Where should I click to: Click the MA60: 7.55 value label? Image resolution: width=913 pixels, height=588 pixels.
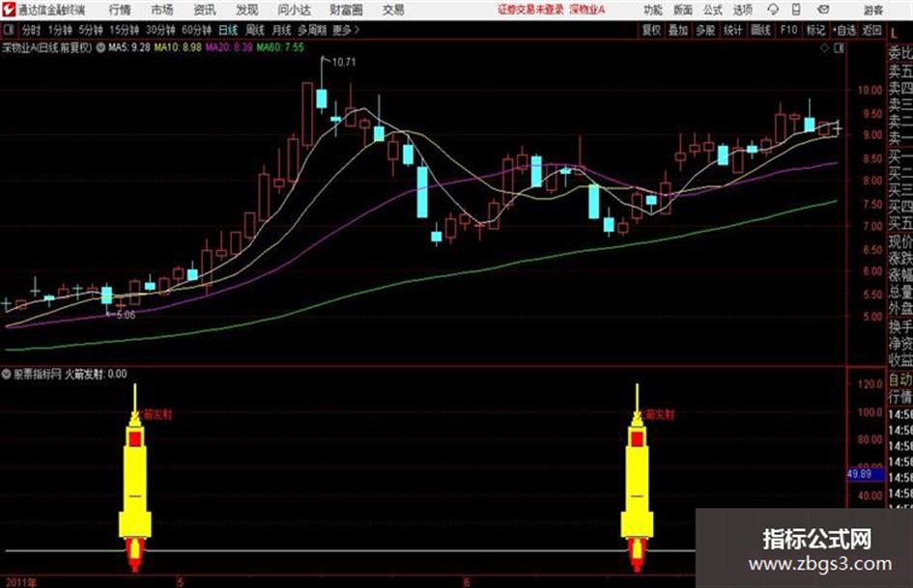pyautogui.click(x=280, y=47)
